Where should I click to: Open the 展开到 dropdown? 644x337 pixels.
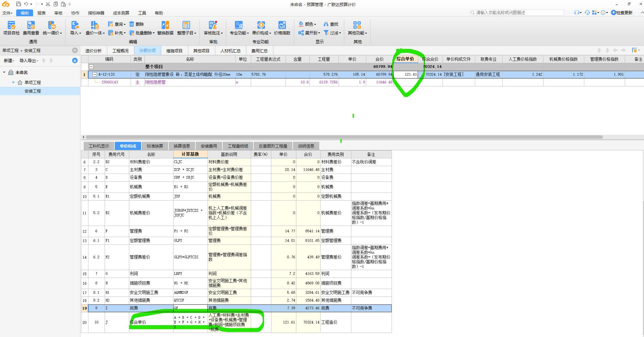click(309, 33)
